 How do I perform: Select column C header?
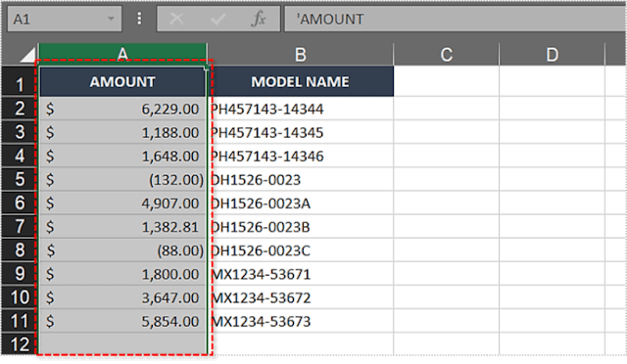click(447, 55)
